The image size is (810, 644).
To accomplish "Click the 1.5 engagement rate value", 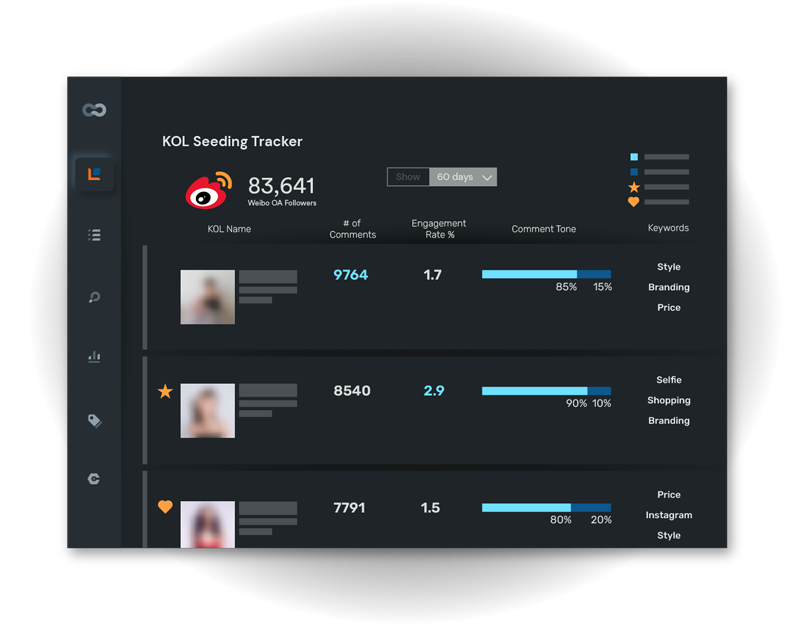I will 430,508.
